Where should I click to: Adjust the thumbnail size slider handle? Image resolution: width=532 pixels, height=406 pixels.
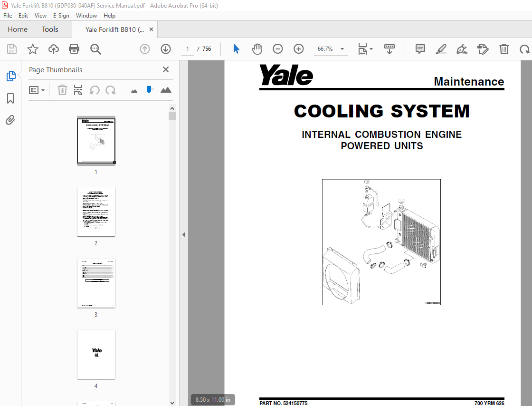click(x=149, y=90)
